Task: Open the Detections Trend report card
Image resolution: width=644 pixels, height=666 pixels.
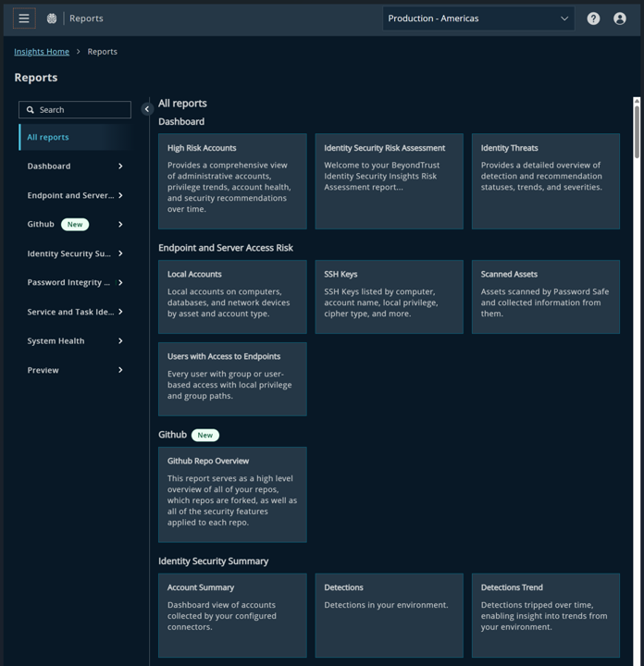Action: pos(546,615)
